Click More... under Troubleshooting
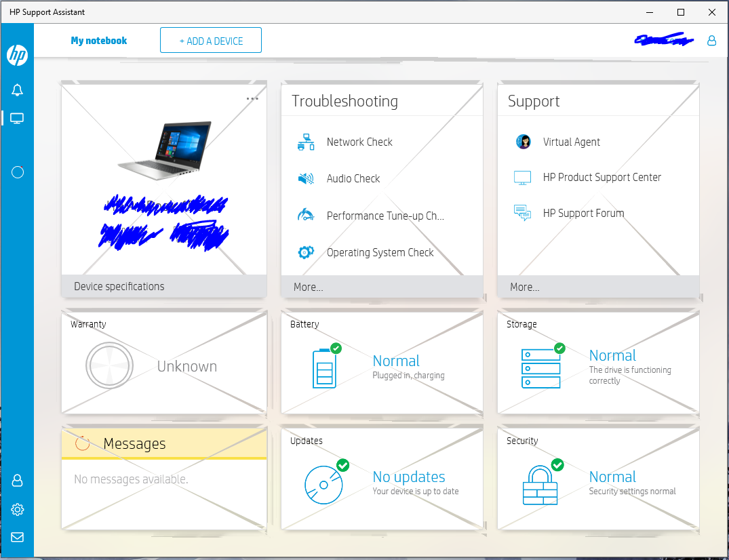 click(x=382, y=287)
